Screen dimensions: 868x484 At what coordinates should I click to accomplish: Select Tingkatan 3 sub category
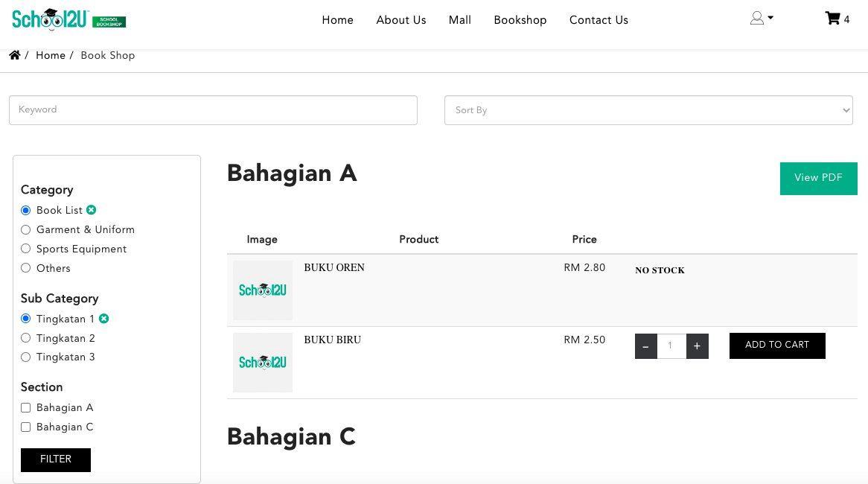click(25, 357)
